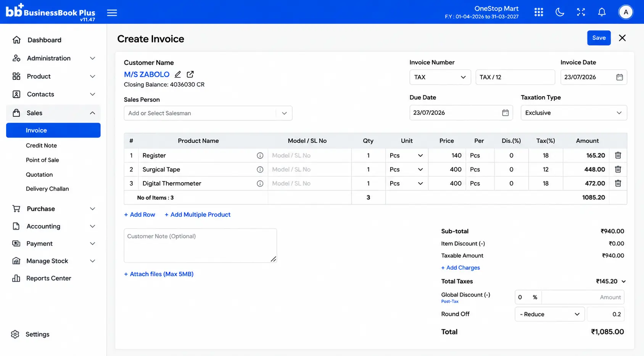644x356 pixels.
Task: Close the Create Invoice form
Action: (x=622, y=38)
